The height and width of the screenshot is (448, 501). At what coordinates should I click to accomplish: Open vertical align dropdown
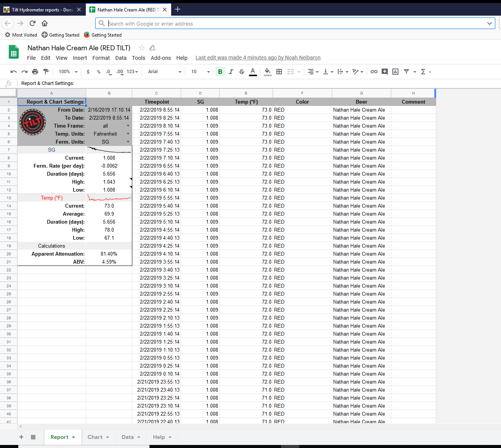328,72
